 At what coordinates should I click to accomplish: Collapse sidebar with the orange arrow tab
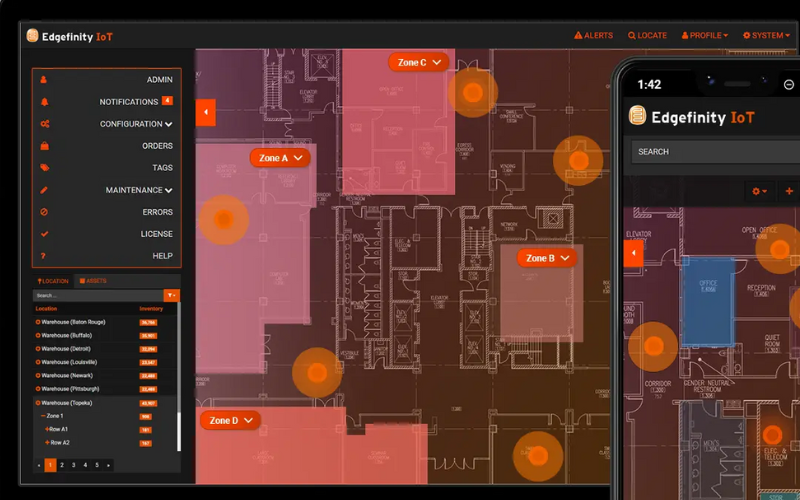(x=206, y=112)
